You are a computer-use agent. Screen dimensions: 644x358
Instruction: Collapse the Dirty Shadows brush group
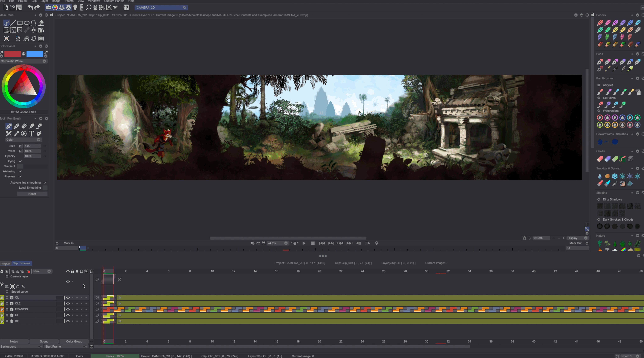[599, 200]
